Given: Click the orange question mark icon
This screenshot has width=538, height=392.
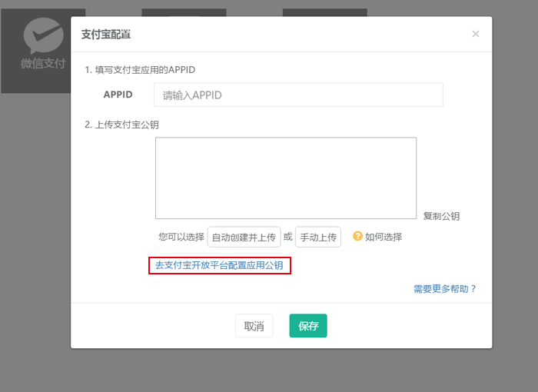Looking at the screenshot, I should coord(357,236).
